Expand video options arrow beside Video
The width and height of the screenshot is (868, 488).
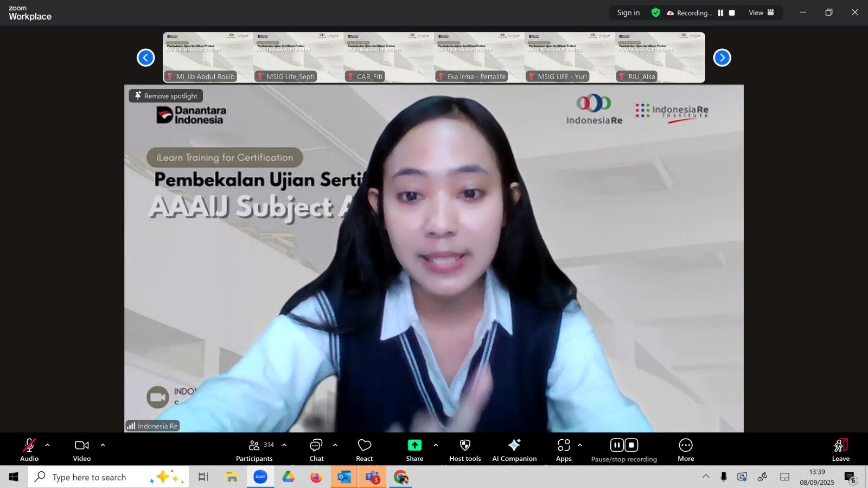coord(103,445)
